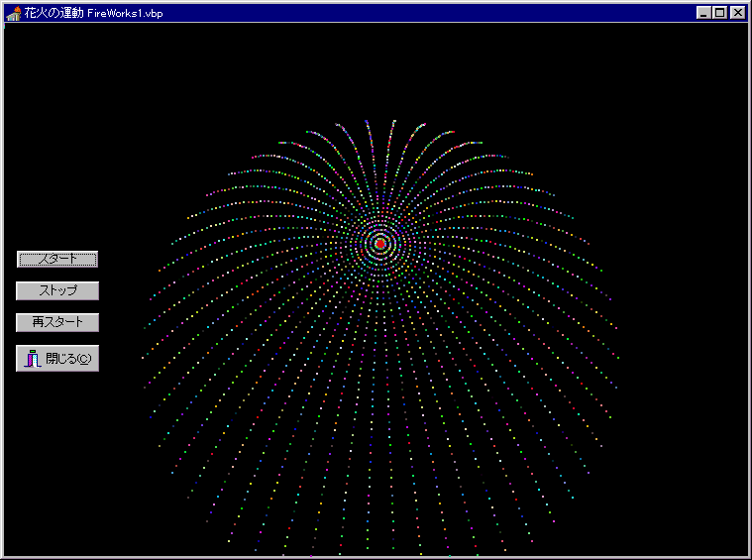Click the 再スタート (Restart) button
This screenshot has height=560, width=752.
click(x=57, y=322)
